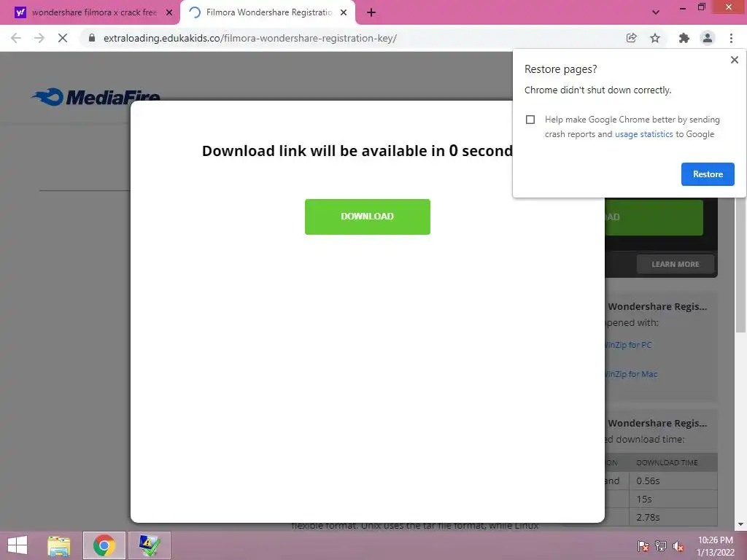The height and width of the screenshot is (560, 747).
Task: Click 'Download link will be available' heading
Action: pyautogui.click(x=357, y=151)
